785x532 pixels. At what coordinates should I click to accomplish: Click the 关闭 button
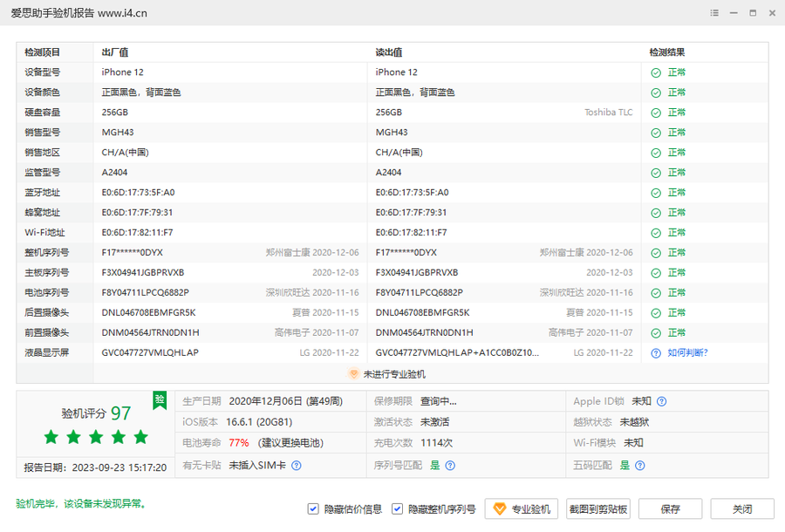coord(742,509)
